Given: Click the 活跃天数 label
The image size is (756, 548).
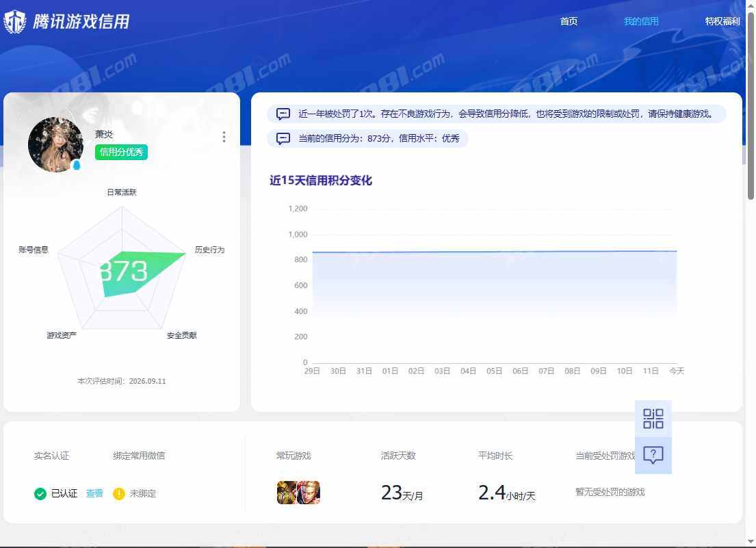Looking at the screenshot, I should (x=398, y=456).
